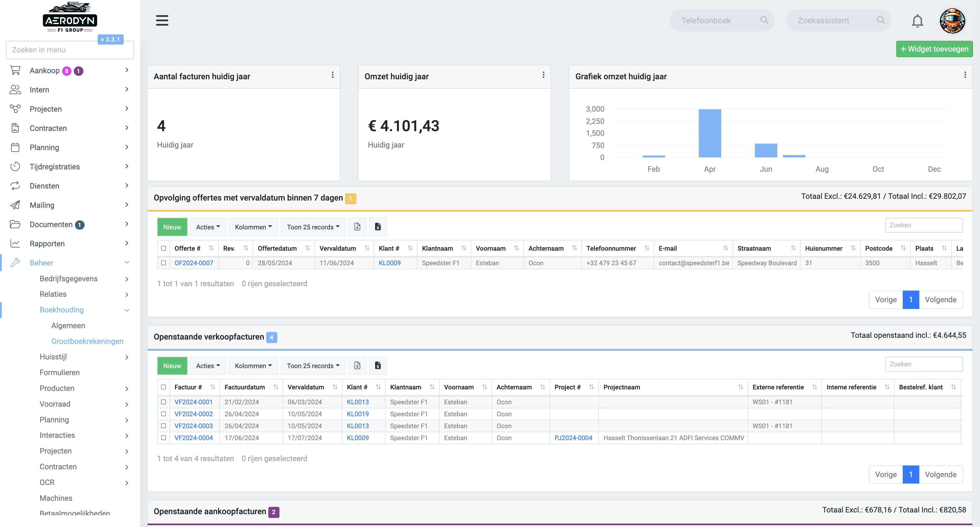The image size is (980, 527).
Task: Click the Widget toevoegen button
Action: (934, 49)
